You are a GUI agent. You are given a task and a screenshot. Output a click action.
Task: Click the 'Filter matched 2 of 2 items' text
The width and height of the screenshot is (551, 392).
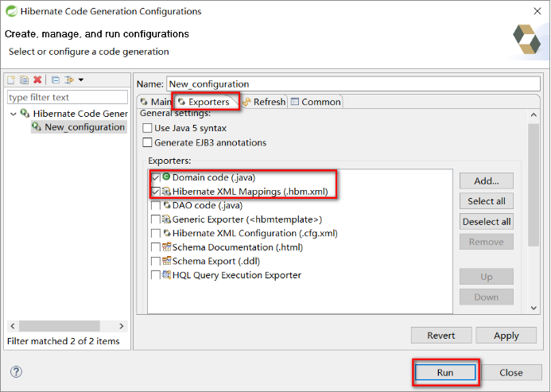point(64,341)
